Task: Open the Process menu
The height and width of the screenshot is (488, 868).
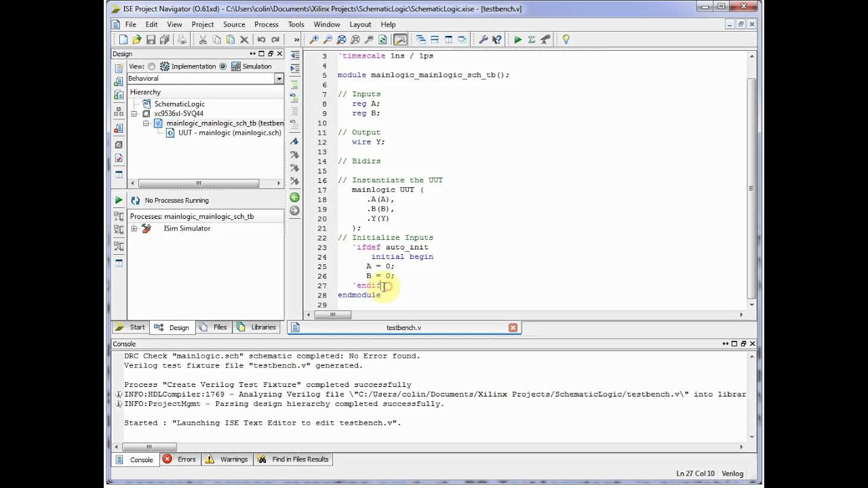Action: pyautogui.click(x=267, y=24)
